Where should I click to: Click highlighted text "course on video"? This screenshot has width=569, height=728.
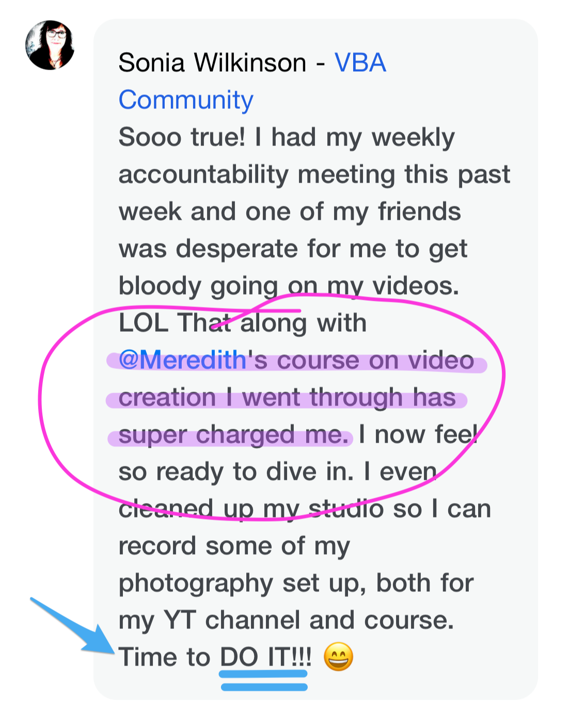375,360
